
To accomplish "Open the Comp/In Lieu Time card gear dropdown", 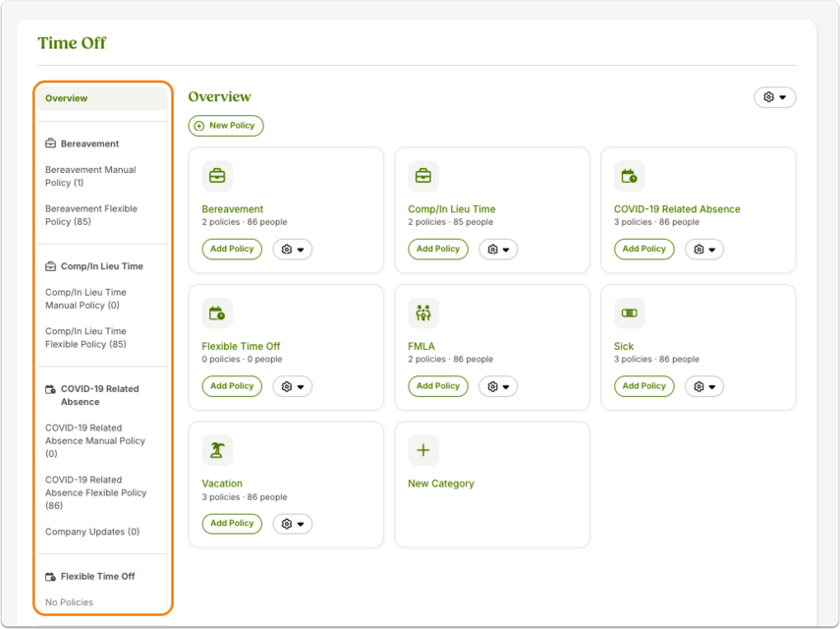I will point(498,249).
